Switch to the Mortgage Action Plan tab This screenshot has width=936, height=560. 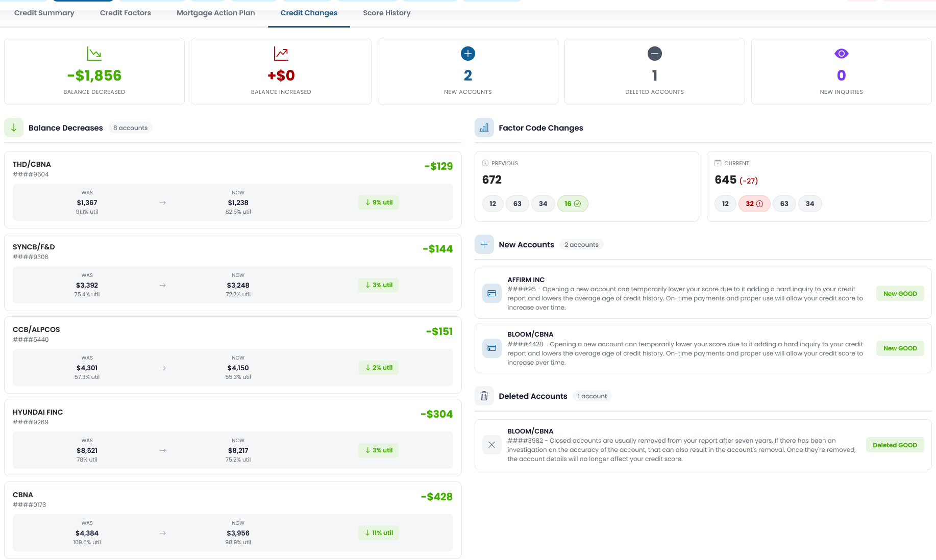click(x=215, y=13)
